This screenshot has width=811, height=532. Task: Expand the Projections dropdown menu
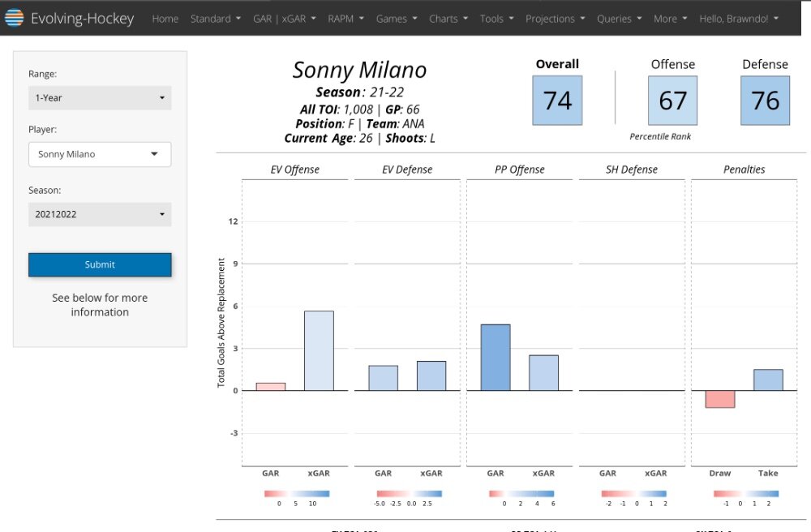pos(556,19)
